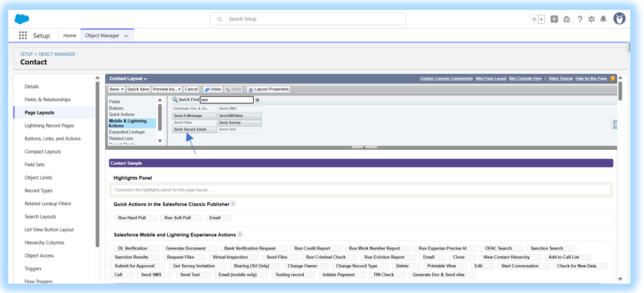Follow the OBJECT MANAGER breadcrumb link
The height and width of the screenshot is (293, 644).
57,54
